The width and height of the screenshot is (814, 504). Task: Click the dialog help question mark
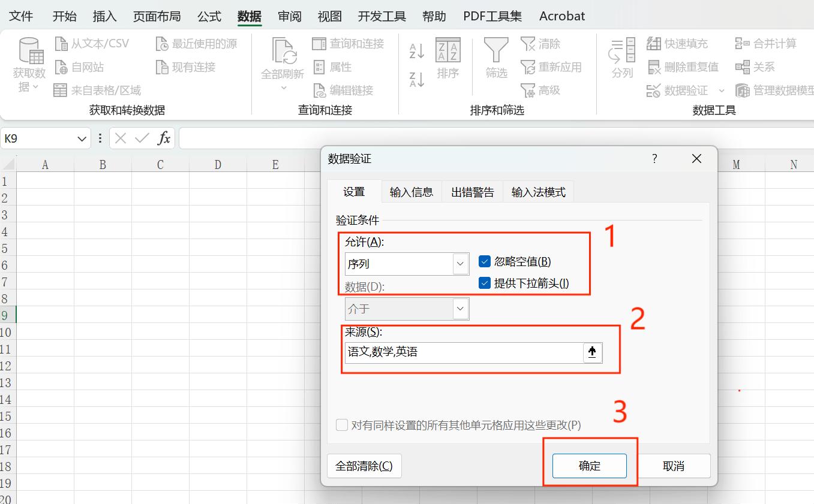coord(654,159)
